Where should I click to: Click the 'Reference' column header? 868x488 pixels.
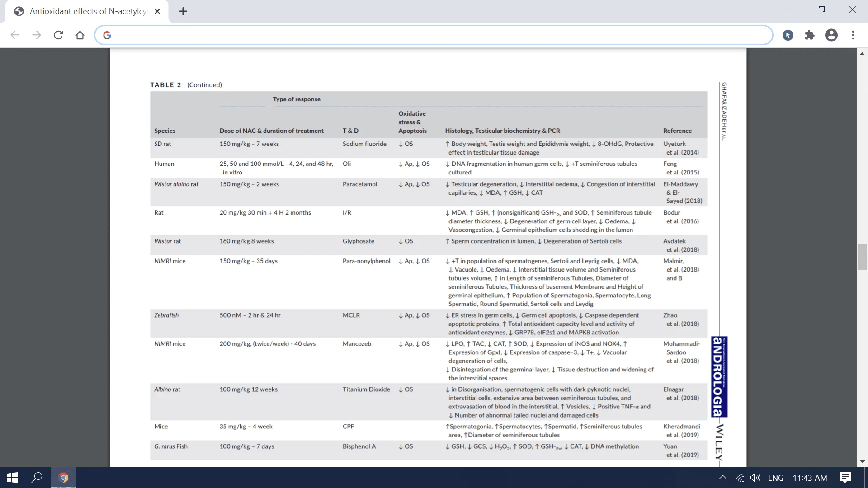[677, 131]
